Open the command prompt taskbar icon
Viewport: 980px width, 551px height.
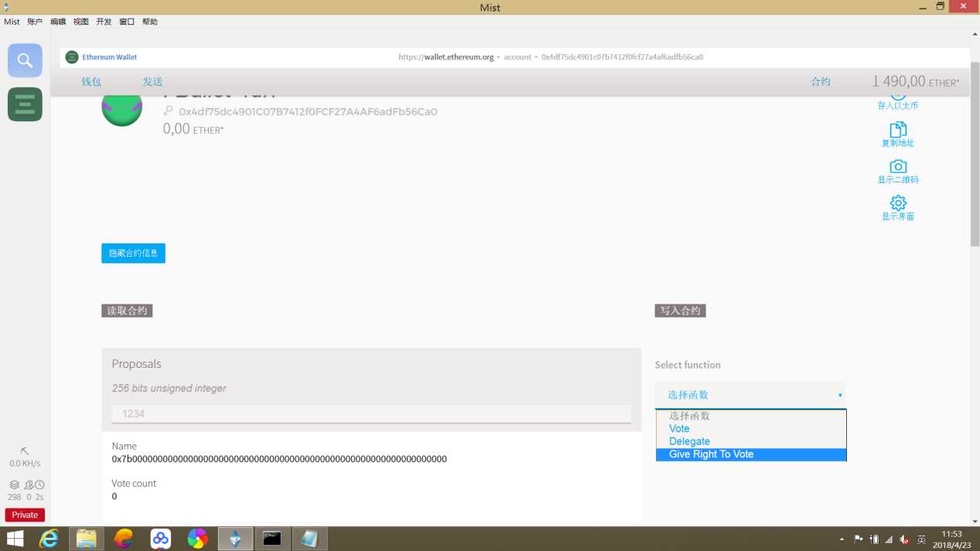(272, 539)
